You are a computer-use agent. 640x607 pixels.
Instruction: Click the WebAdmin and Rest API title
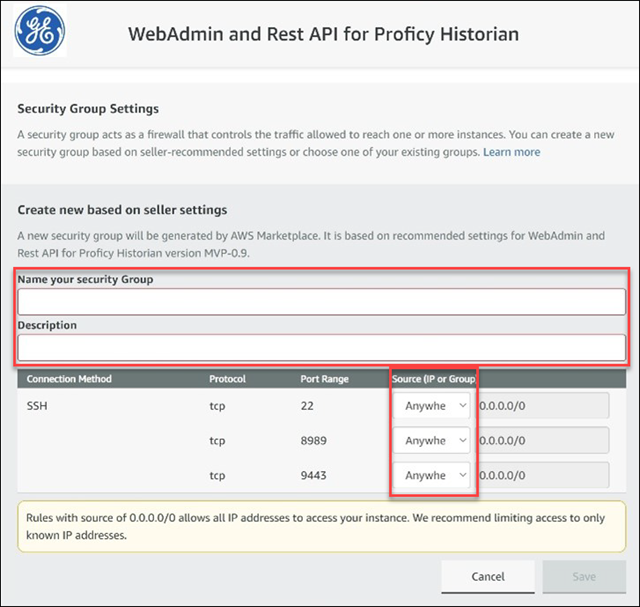(324, 34)
